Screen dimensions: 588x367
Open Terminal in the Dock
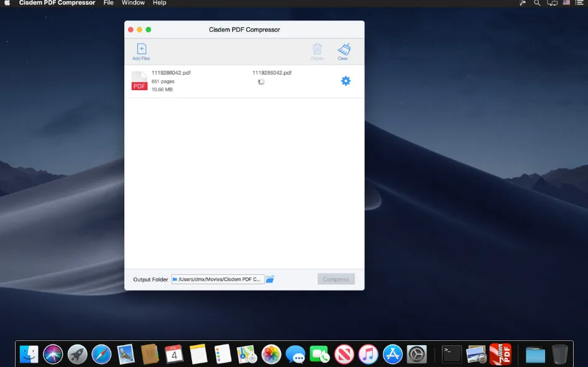click(x=452, y=354)
